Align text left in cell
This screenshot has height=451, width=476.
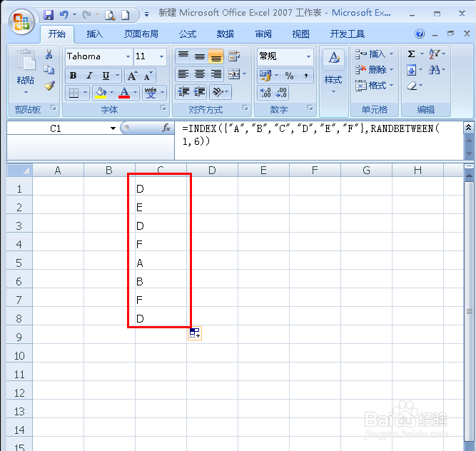(x=183, y=74)
